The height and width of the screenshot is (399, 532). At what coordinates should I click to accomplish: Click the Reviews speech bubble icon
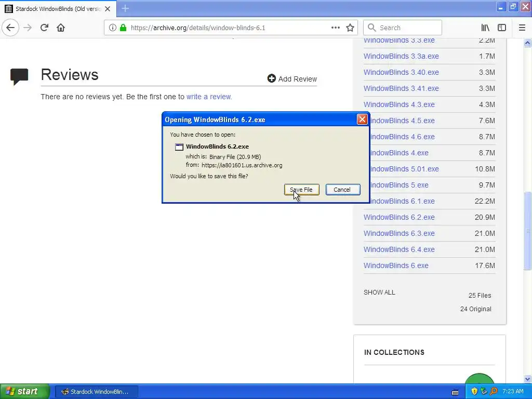point(19,76)
